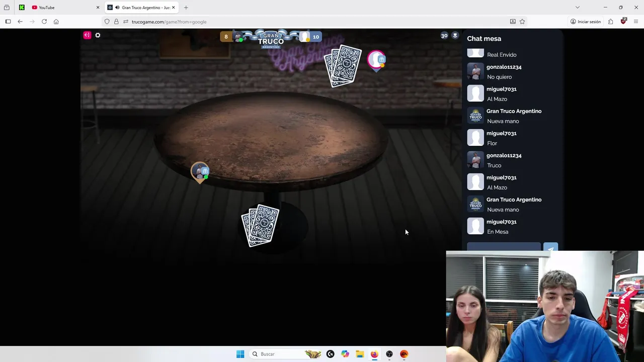Close the YouTube tab
Screen dimensions: 644x362
click(x=98, y=8)
